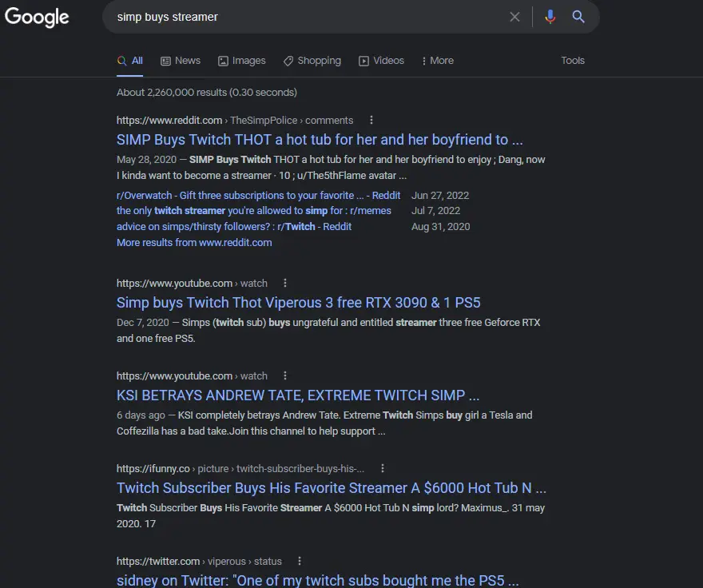The height and width of the screenshot is (588, 703).
Task: Click the 'Jun 27, 2022' date
Action: [440, 196]
